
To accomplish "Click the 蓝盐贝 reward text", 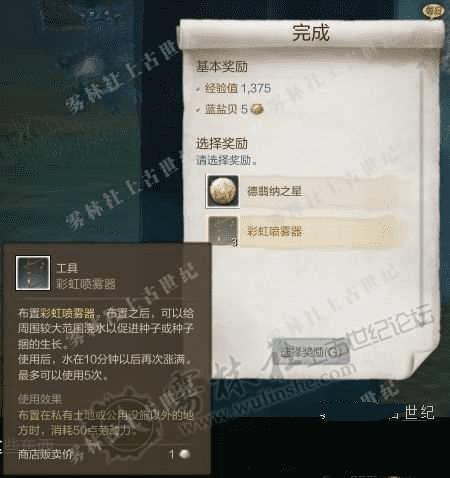I will 221,109.
